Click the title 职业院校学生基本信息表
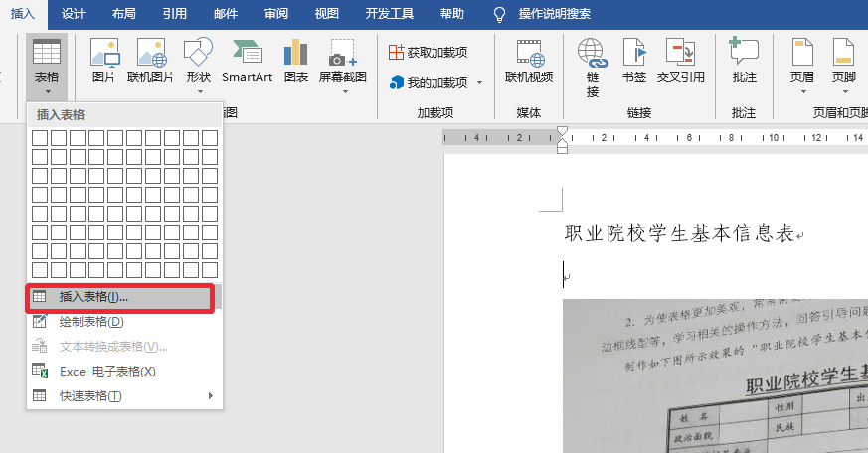 coord(680,234)
